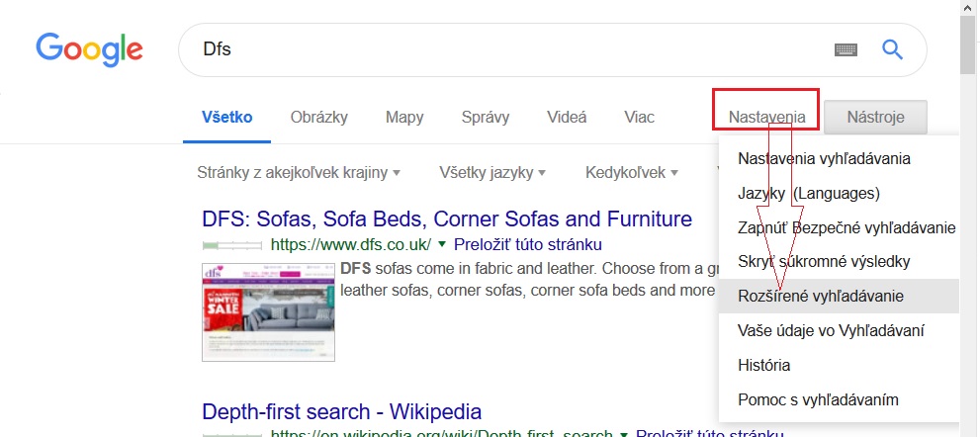This screenshot has width=980, height=437.
Task: Click in the search box containing Dfs
Action: (494, 49)
